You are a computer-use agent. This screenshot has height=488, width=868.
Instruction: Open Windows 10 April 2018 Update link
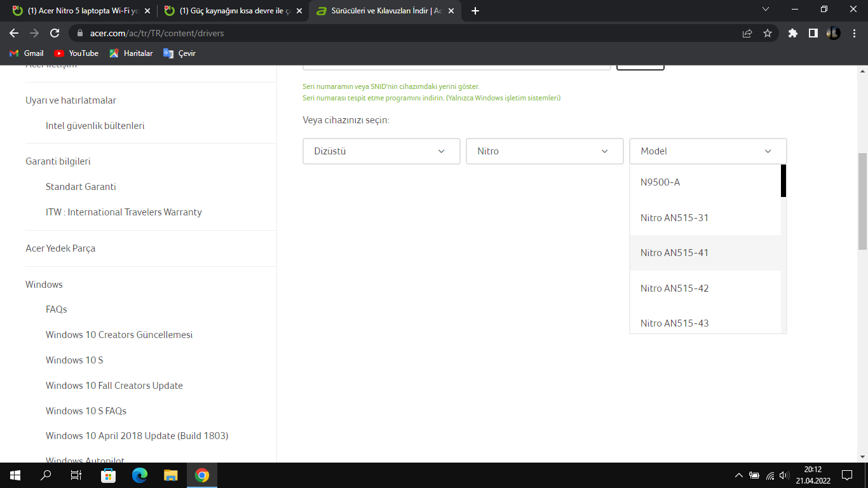(x=137, y=436)
